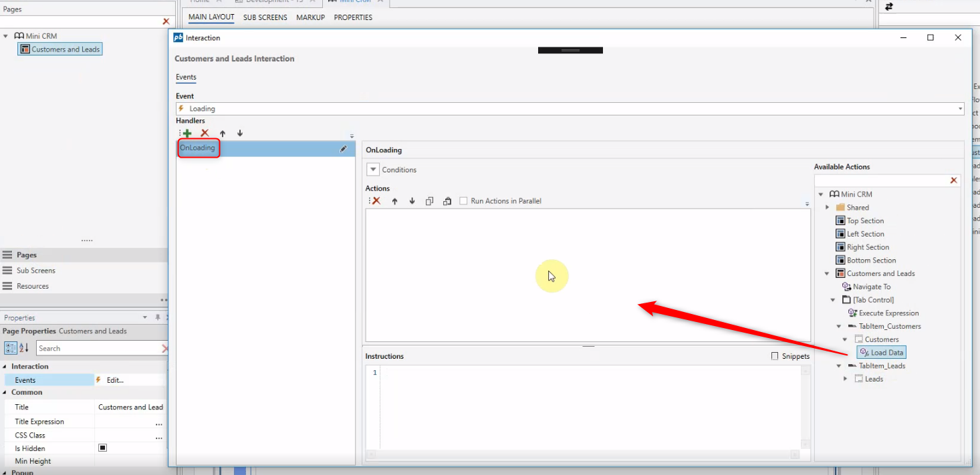980x475 pixels.
Task: Toggle the Snippets checkbox
Action: tap(775, 356)
